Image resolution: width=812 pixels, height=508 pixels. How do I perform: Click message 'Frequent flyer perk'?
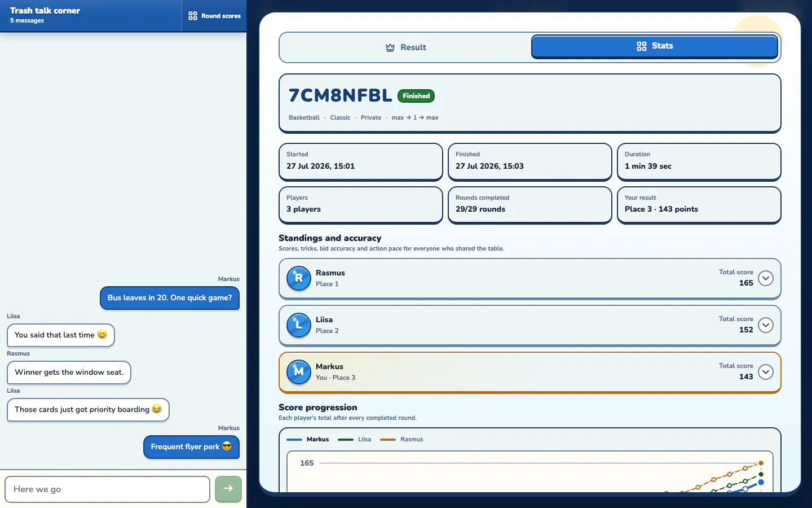tap(191, 447)
